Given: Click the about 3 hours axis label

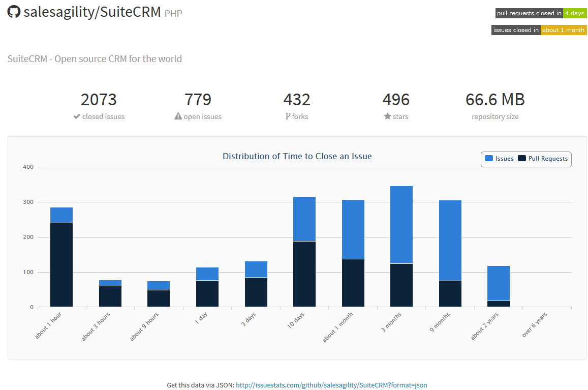Looking at the screenshot, I should point(96,326).
